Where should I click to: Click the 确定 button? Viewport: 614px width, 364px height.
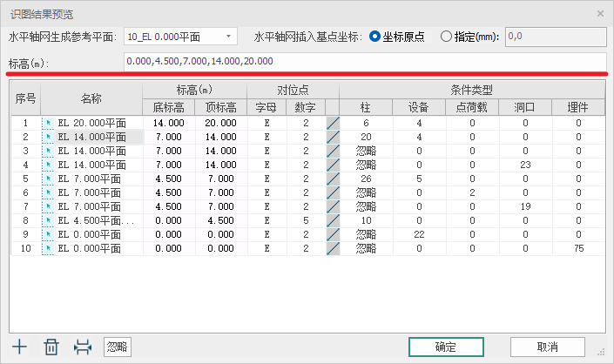coord(446,347)
